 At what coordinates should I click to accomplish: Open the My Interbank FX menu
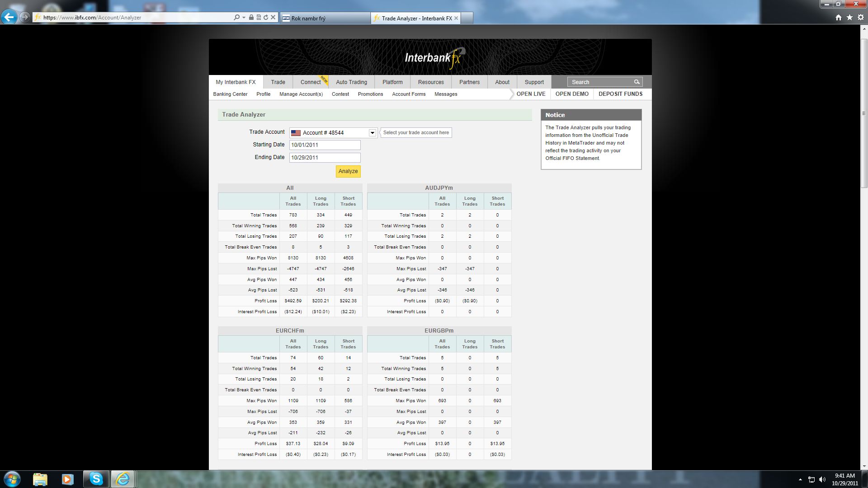click(236, 82)
